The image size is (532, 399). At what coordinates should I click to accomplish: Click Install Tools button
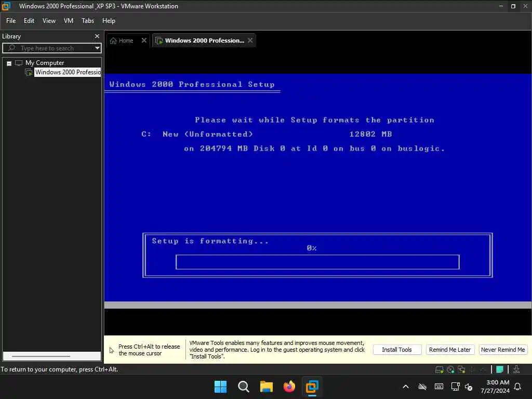[x=397, y=350]
